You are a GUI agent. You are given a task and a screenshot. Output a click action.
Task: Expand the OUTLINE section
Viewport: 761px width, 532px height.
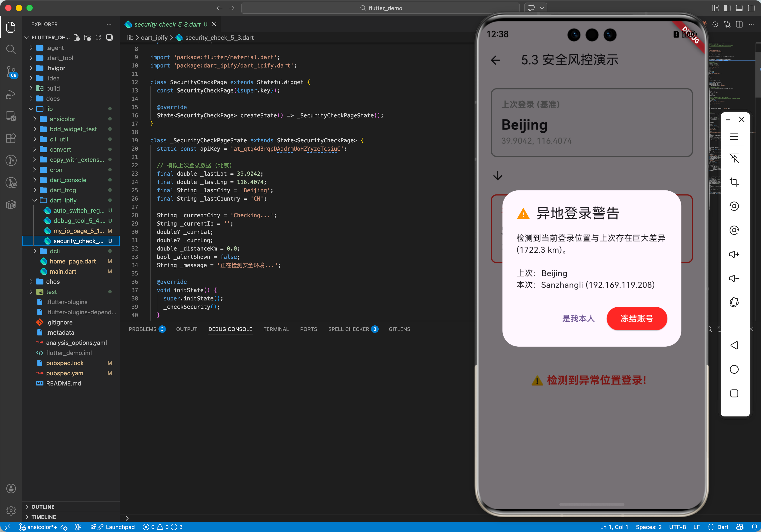coord(43,507)
